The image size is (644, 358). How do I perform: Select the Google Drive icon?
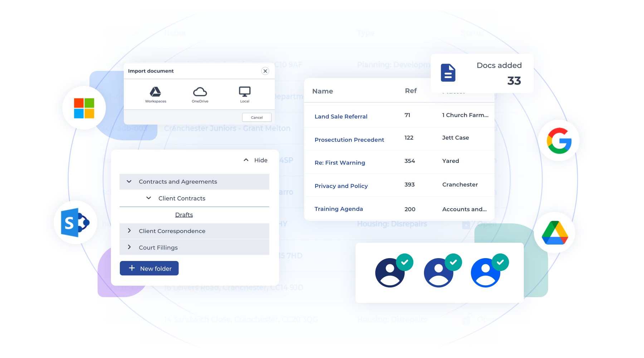pos(554,232)
